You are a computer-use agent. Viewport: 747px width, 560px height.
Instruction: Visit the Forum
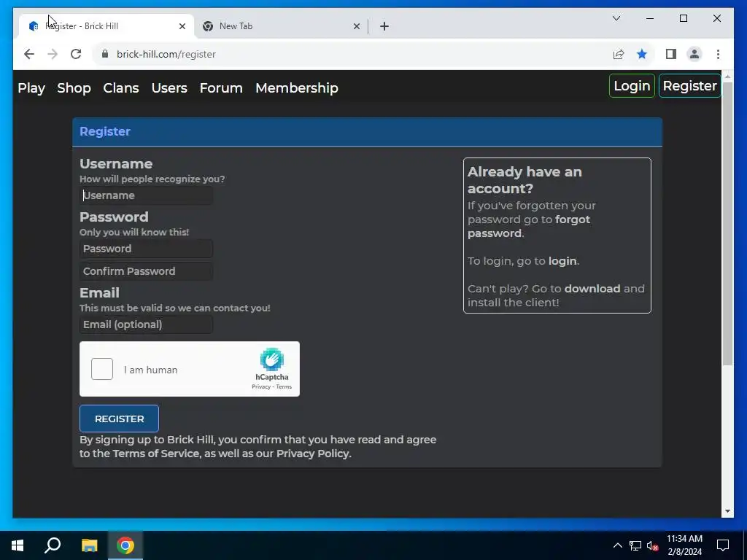point(221,87)
